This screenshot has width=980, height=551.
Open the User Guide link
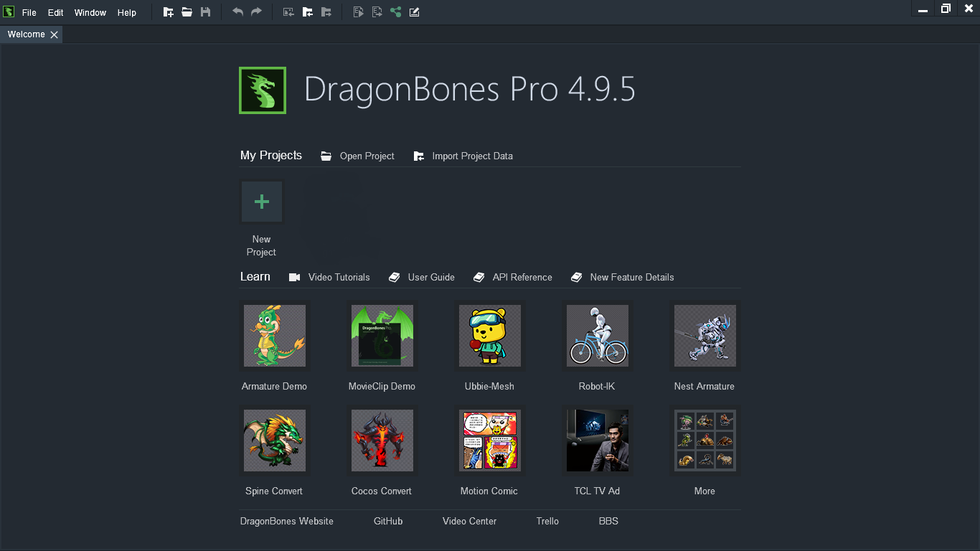[431, 277]
